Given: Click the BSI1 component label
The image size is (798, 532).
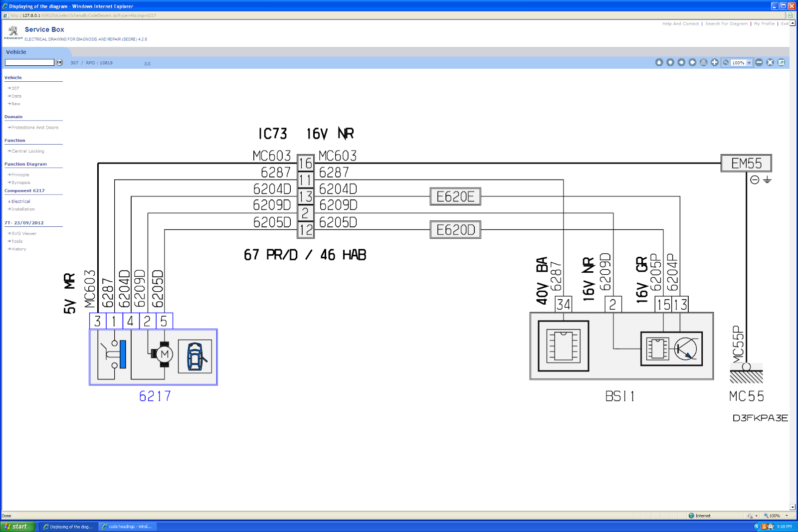Looking at the screenshot, I should click(x=620, y=396).
